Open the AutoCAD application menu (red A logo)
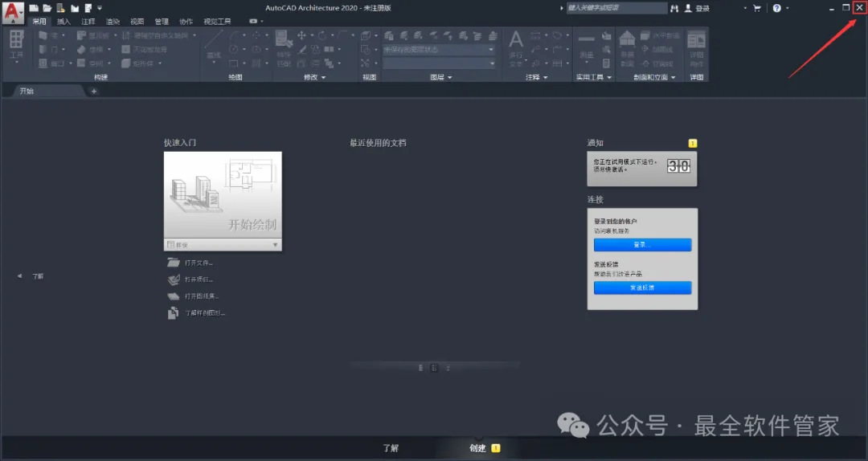This screenshot has width=868, height=461. pyautogui.click(x=12, y=12)
